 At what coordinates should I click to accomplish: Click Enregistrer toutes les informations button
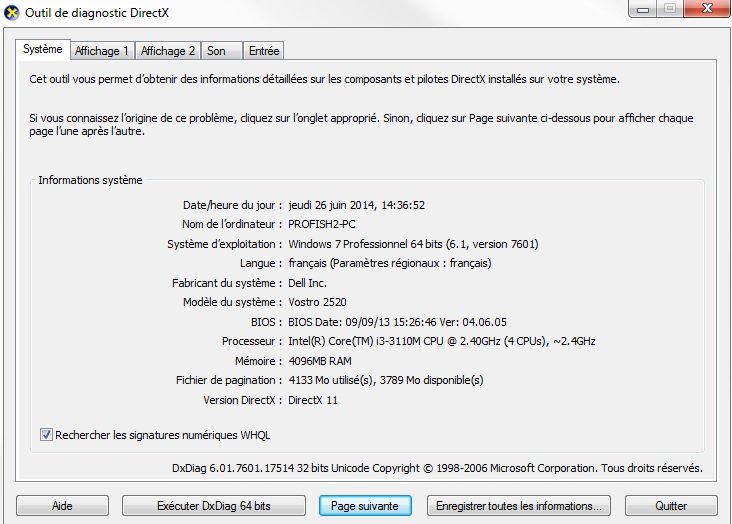pos(519,506)
